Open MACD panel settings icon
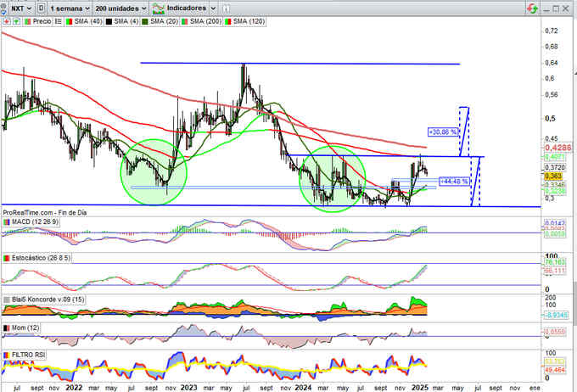The width and height of the screenshot is (577, 392). pyautogui.click(x=6, y=221)
